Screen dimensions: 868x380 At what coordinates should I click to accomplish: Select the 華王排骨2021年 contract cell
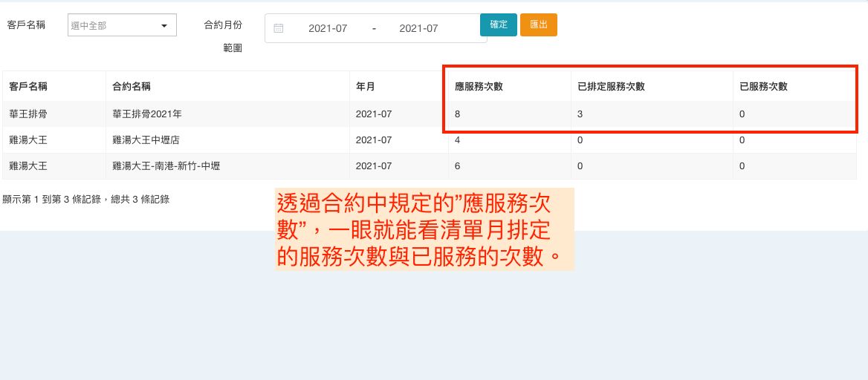pyautogui.click(x=147, y=114)
